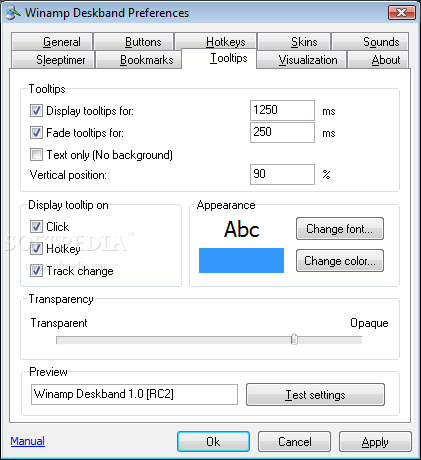Screen dimensions: 421x460
Task: Click the Winamp Deskband title bar icon
Action: 13,13
